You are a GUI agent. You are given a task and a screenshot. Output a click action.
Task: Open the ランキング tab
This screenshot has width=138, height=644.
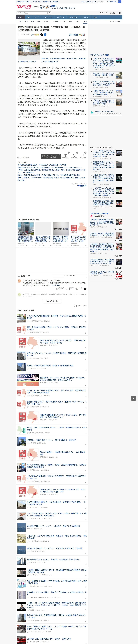click(86, 17)
